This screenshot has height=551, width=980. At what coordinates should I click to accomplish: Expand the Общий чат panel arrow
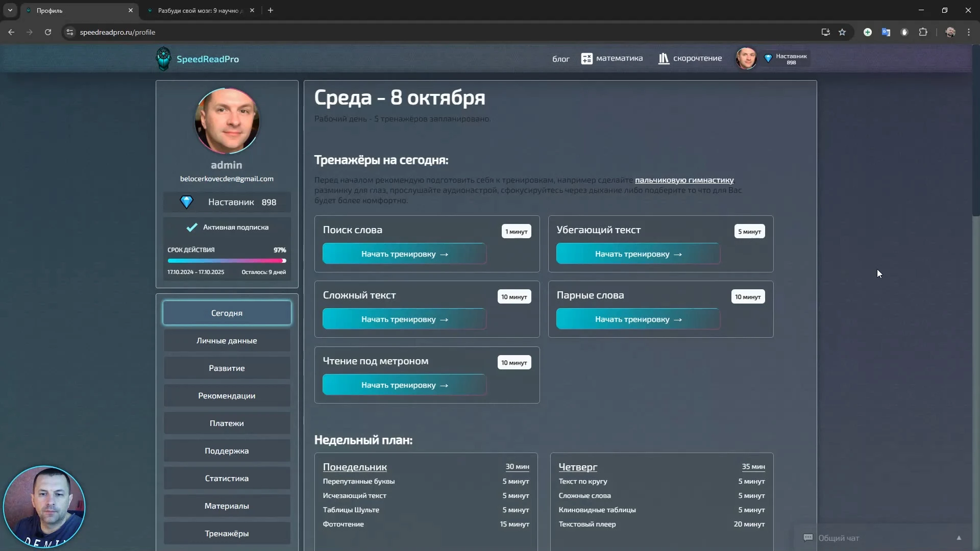959,538
